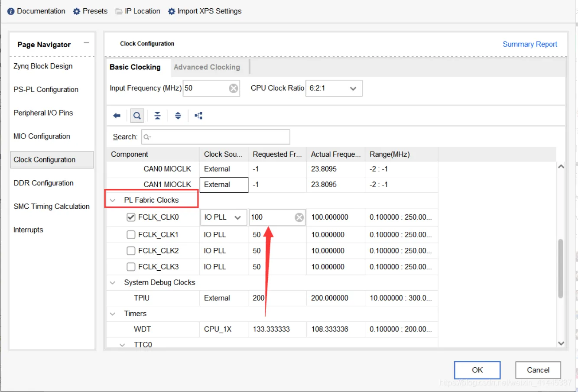The height and width of the screenshot is (392, 578).
Task: Open Documentation from the info icon
Action: pyautogui.click(x=36, y=11)
